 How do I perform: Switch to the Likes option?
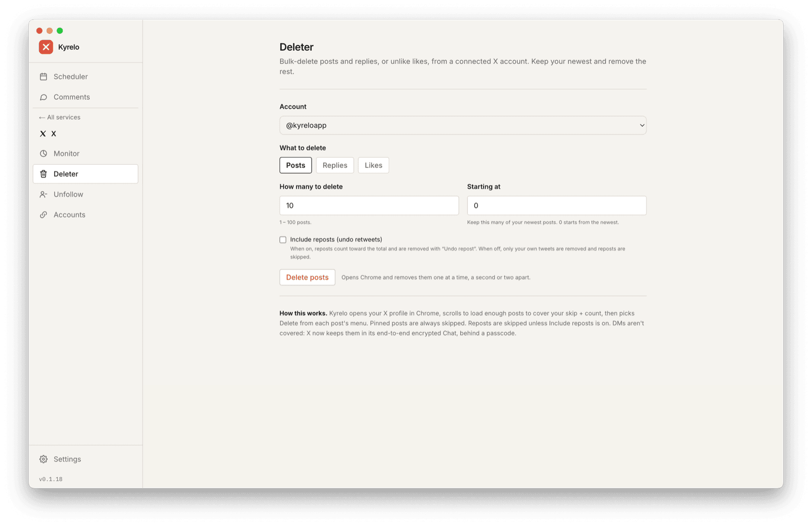pos(374,165)
